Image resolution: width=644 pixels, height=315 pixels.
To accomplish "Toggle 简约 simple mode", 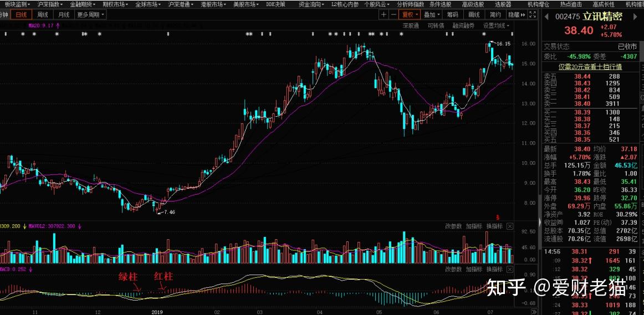I will pyautogui.click(x=495, y=15).
